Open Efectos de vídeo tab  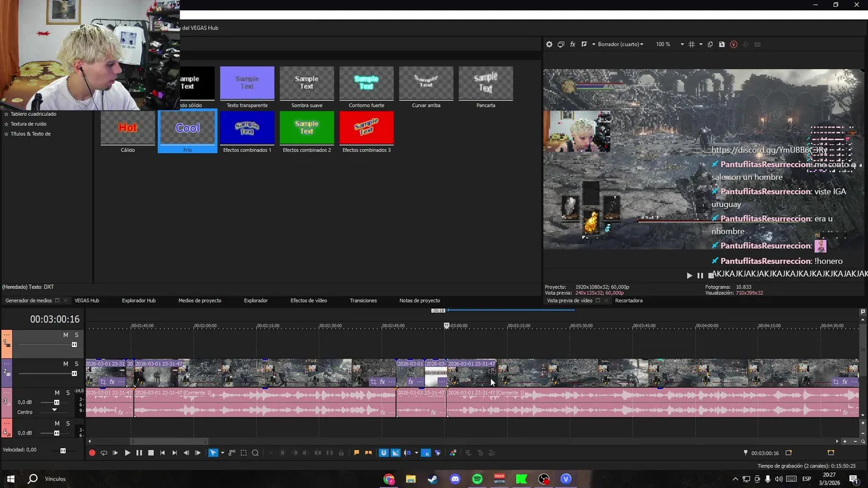[x=309, y=300]
